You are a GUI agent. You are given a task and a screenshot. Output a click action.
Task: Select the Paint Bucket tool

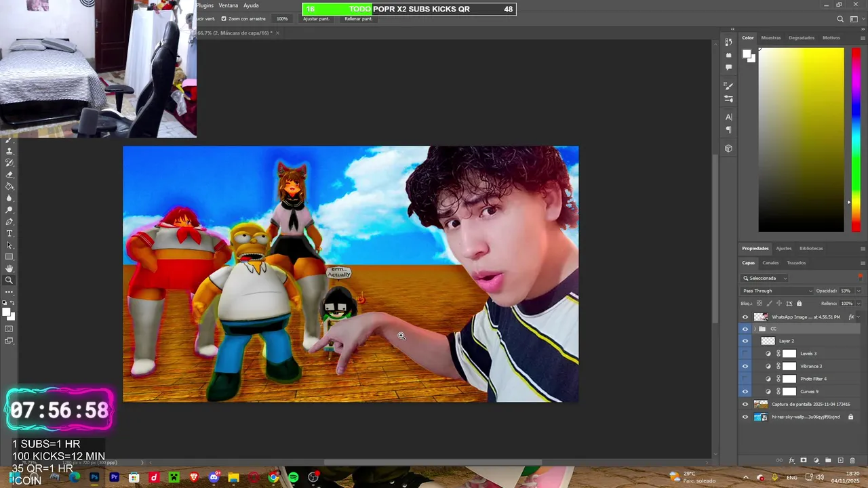pyautogui.click(x=9, y=186)
